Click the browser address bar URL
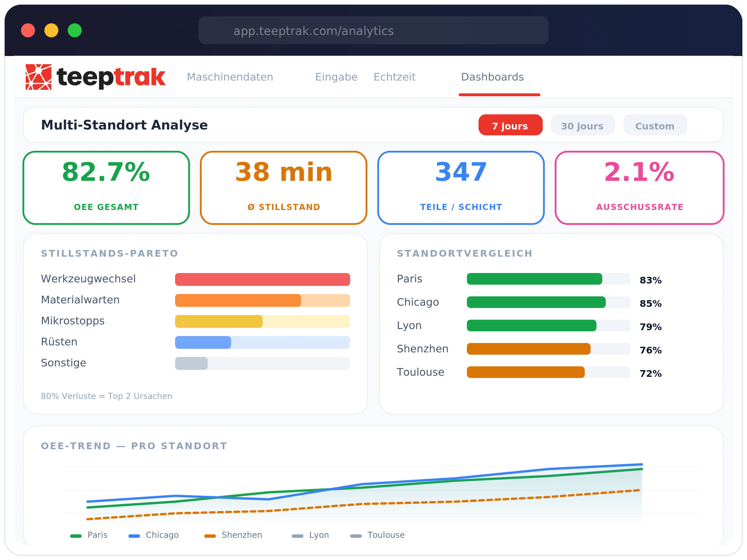This screenshot has width=747, height=560. (x=313, y=31)
